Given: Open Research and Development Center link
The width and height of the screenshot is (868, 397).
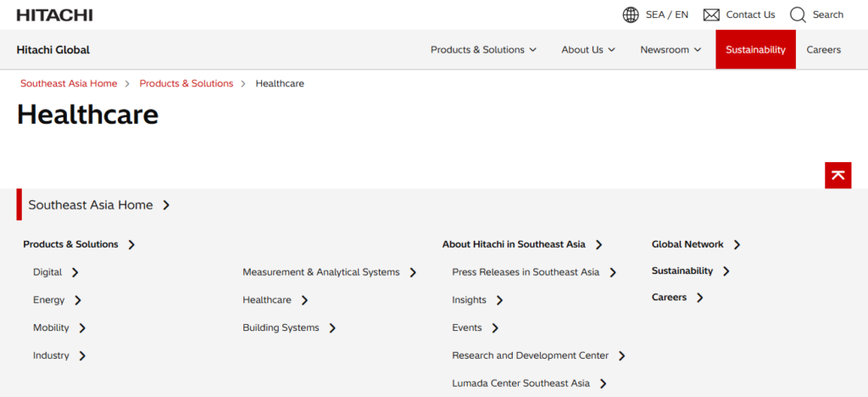Looking at the screenshot, I should tap(531, 355).
